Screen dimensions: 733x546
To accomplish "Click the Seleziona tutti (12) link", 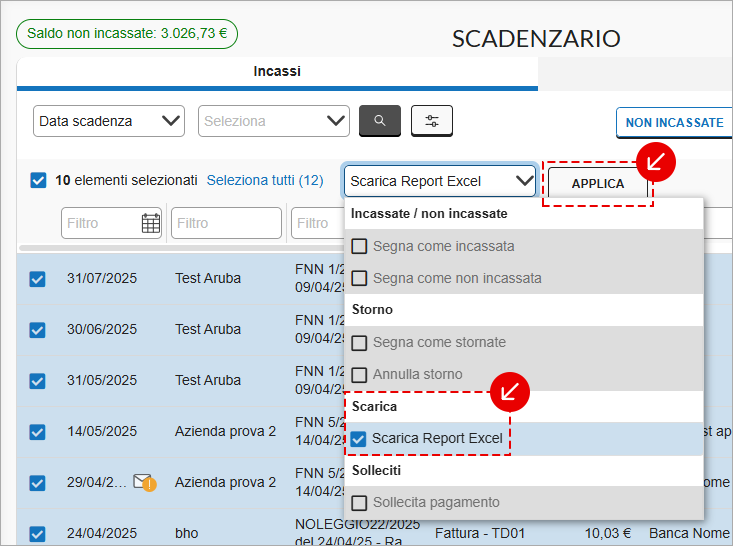I will point(265,180).
